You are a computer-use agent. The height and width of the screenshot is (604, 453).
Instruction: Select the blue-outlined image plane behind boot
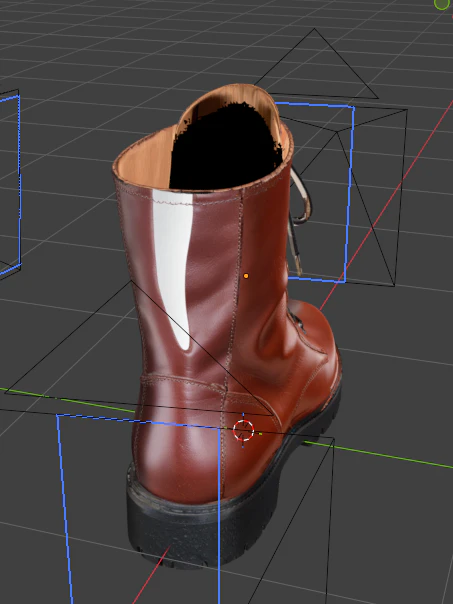(x=318, y=193)
